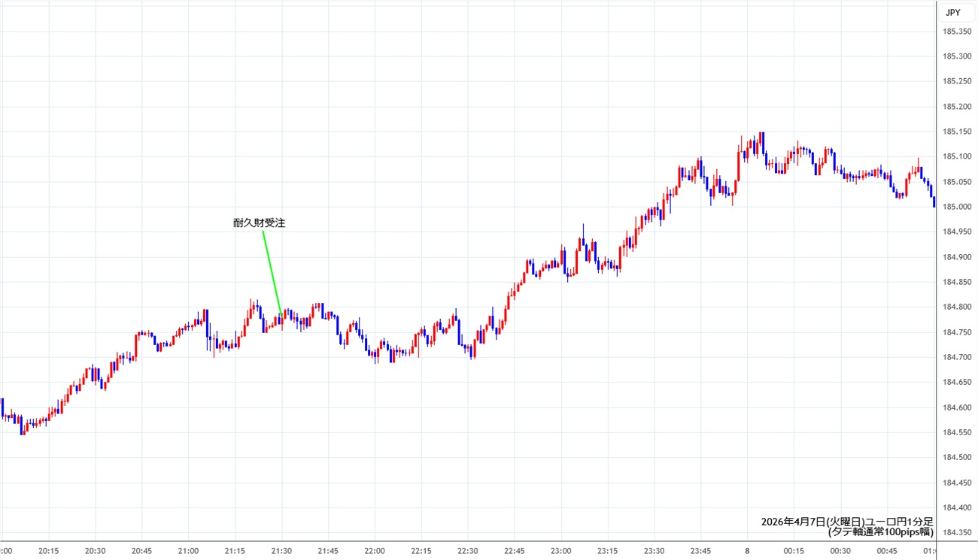Click the 184.350 price axis label
This screenshot has height=560, width=978.
(957, 533)
